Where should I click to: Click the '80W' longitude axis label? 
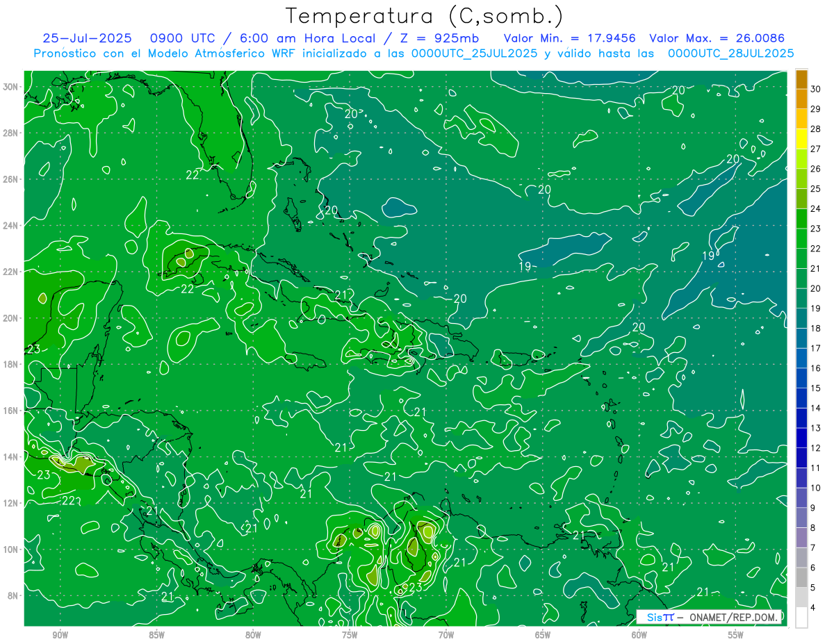click(253, 635)
